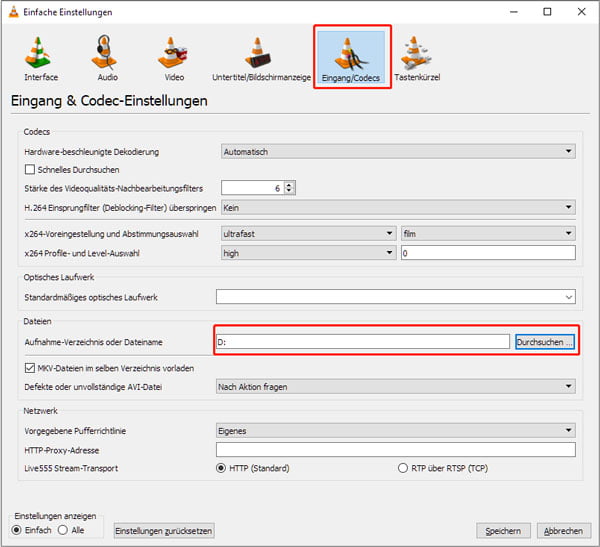Viewport: 600px width, 547px height.
Task: Open the x264 ultrafast preset dropdown
Action: point(308,233)
